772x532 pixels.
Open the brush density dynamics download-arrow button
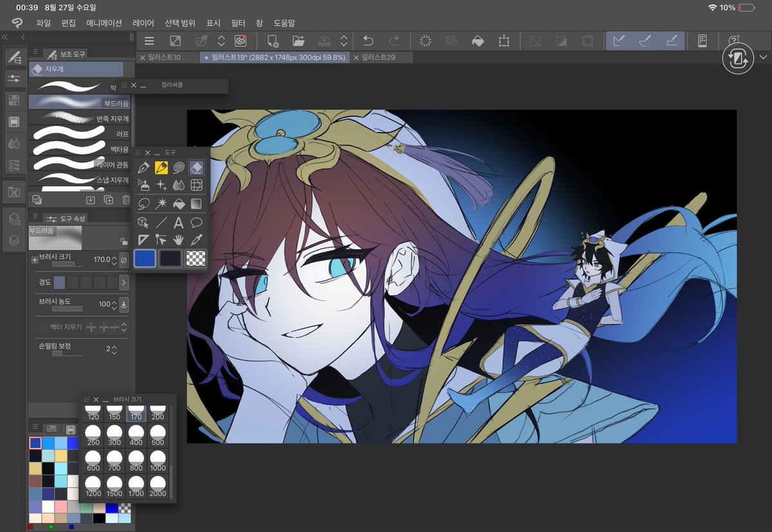click(124, 304)
